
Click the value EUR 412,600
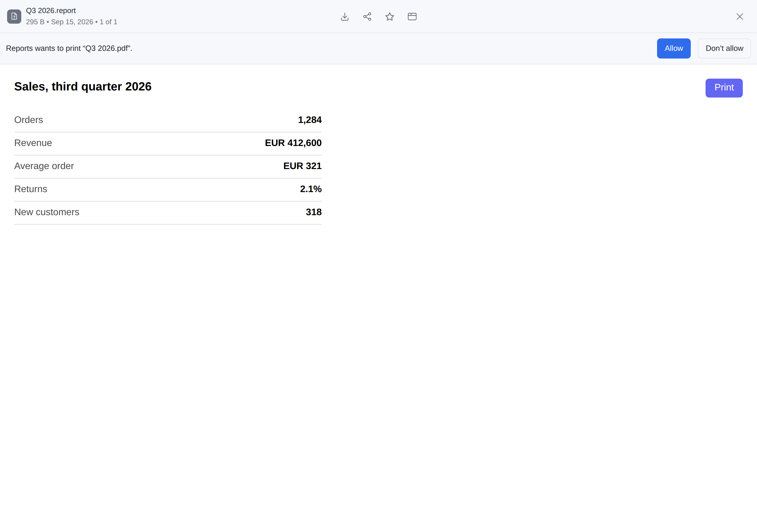point(293,143)
